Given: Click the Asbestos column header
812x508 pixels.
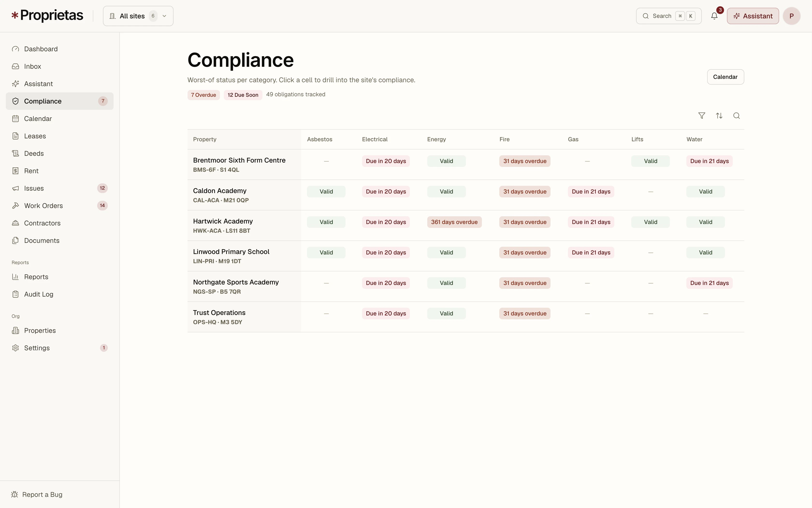Looking at the screenshot, I should click(320, 139).
